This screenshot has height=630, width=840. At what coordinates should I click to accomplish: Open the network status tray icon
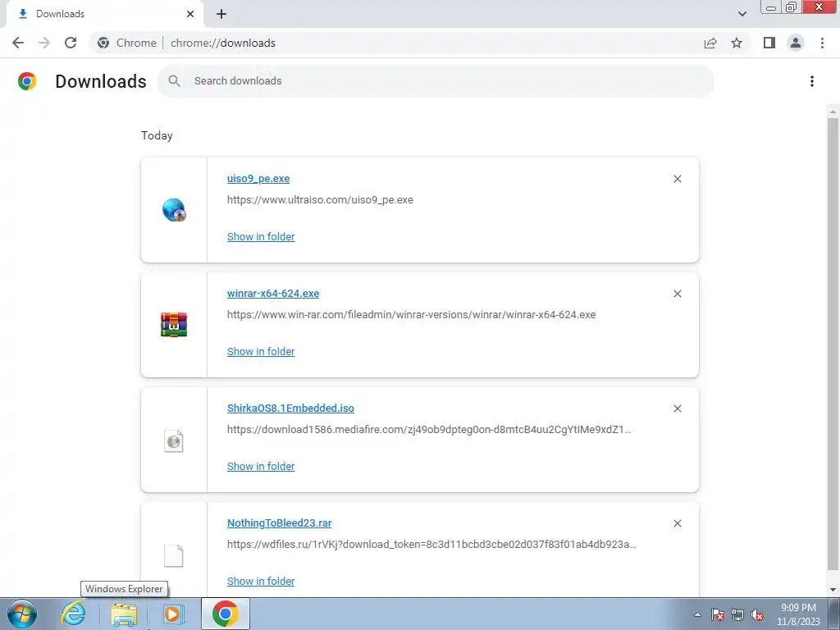click(737, 614)
